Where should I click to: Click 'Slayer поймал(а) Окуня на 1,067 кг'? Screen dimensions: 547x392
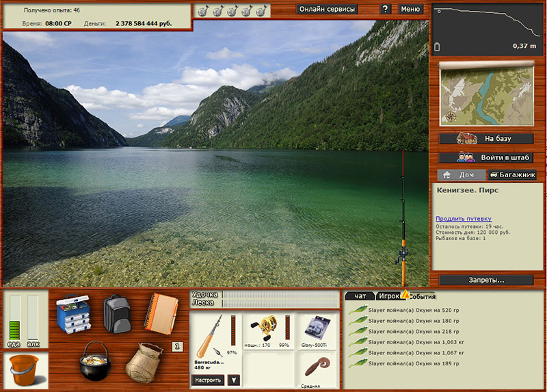[x=416, y=352]
